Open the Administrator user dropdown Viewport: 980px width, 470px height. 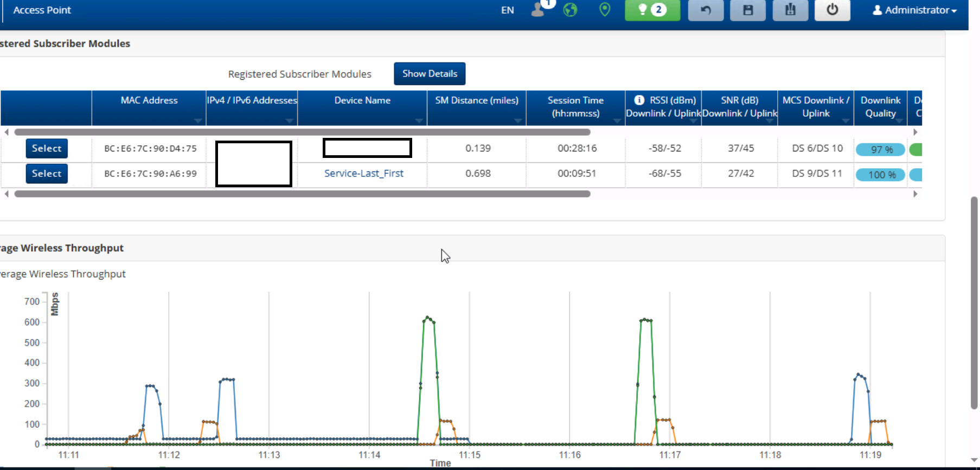coord(914,10)
